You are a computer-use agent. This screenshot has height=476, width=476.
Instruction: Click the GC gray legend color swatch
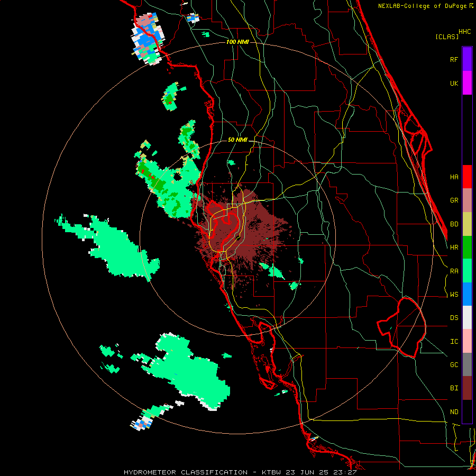tap(467, 364)
